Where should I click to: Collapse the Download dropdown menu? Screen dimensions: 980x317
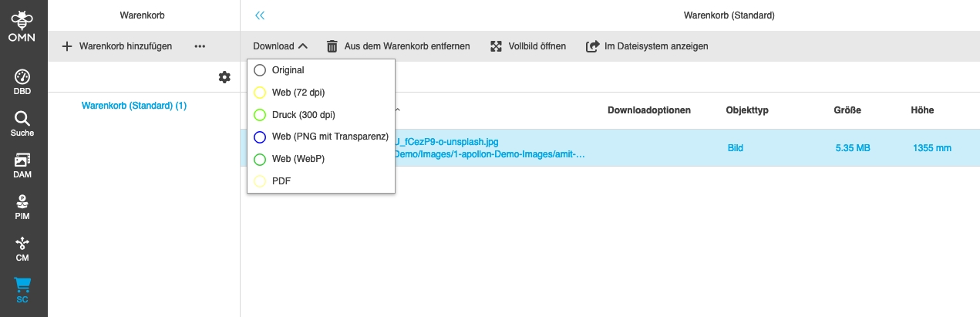280,46
